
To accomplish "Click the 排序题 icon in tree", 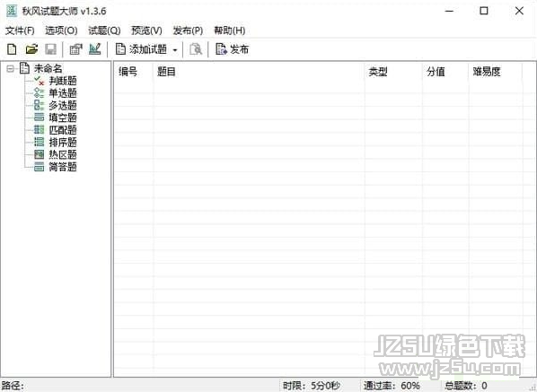I will point(39,142).
